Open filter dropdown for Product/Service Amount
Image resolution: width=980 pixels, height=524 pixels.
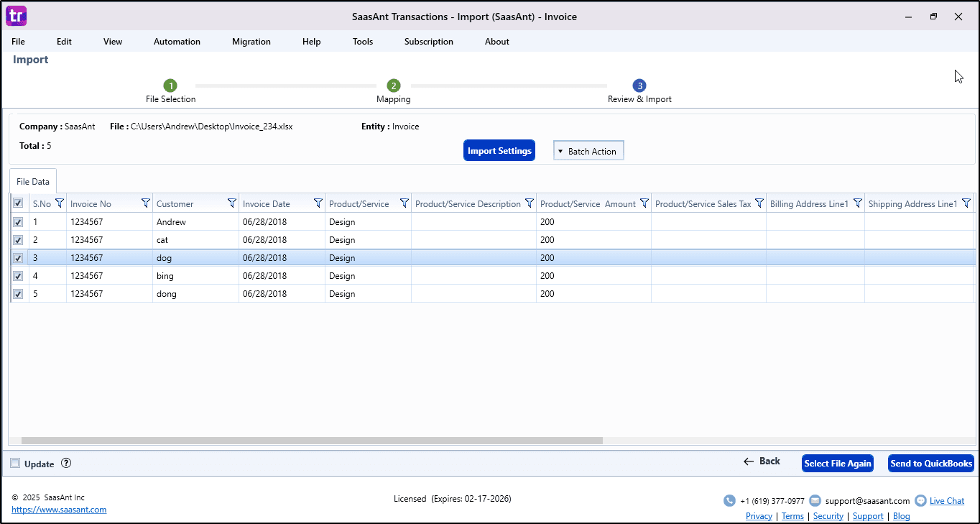pos(644,203)
